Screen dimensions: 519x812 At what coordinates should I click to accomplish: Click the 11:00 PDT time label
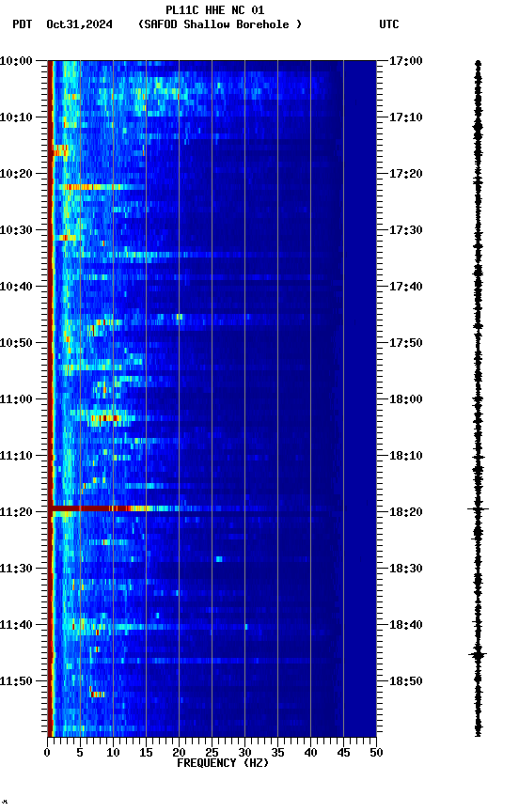(16, 399)
